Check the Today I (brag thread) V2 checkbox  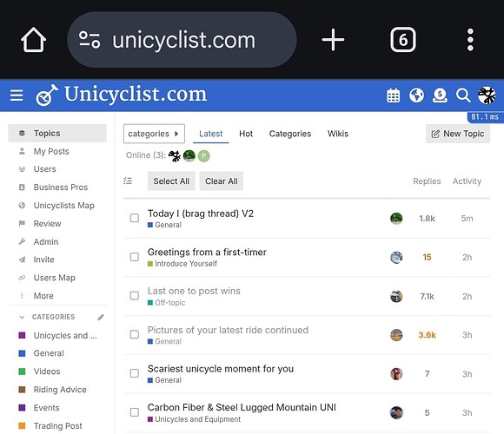pos(135,218)
